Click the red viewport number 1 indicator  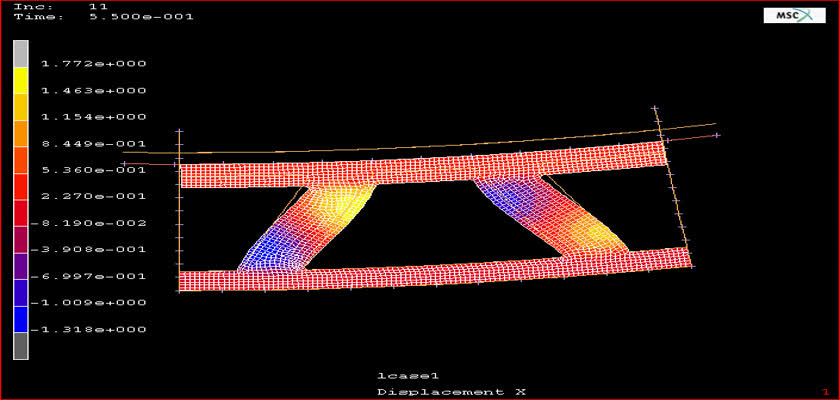coord(825,392)
